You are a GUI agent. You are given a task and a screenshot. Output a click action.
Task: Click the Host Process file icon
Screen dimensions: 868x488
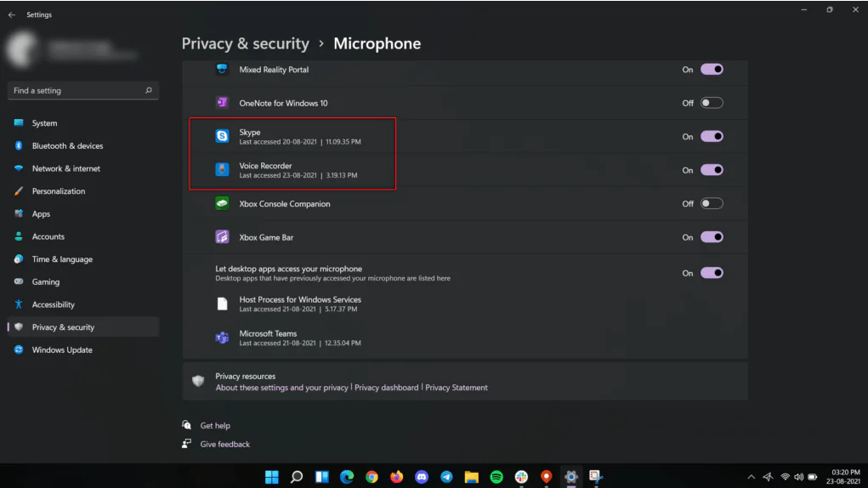coord(222,304)
